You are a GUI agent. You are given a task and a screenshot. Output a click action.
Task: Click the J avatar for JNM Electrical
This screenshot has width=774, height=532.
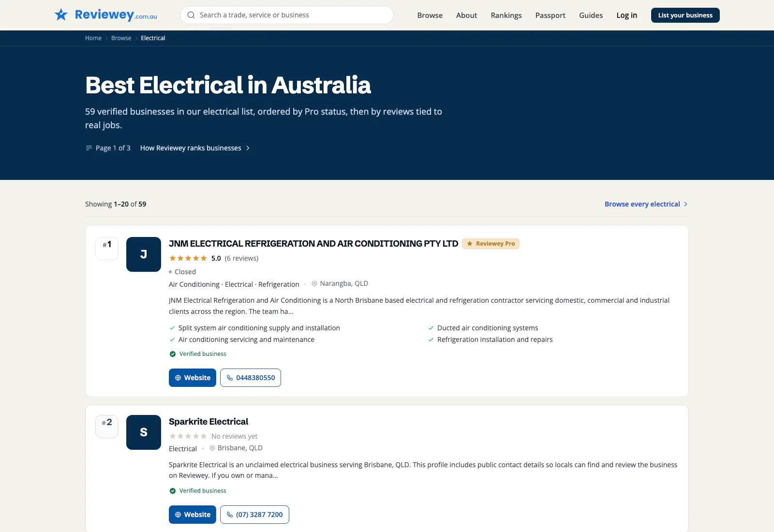[x=144, y=254]
